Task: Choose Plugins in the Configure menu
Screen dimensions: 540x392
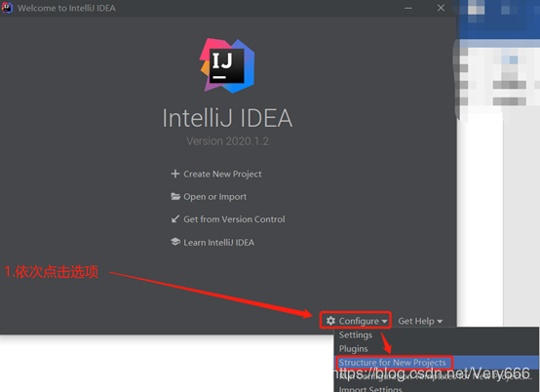Action: pos(354,348)
